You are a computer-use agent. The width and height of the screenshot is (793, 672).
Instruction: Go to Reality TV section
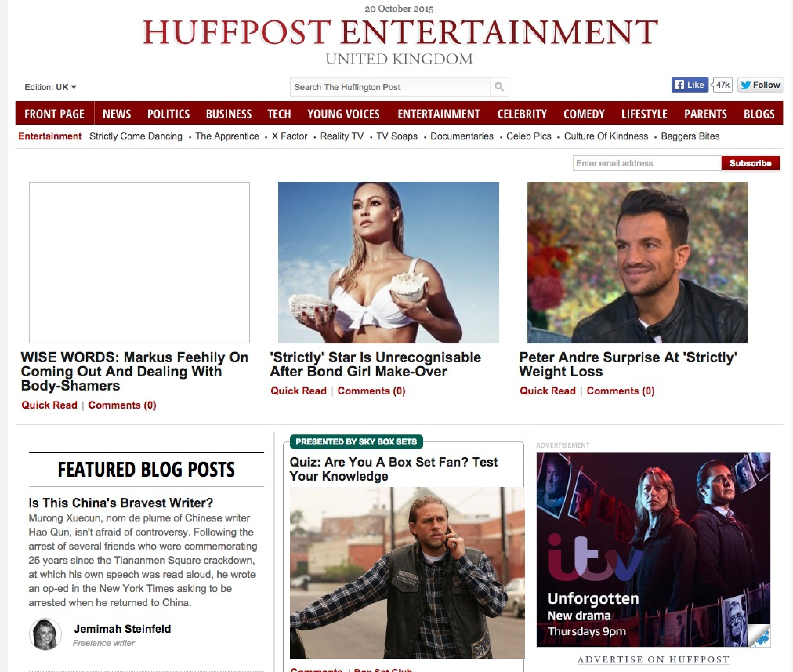click(342, 136)
